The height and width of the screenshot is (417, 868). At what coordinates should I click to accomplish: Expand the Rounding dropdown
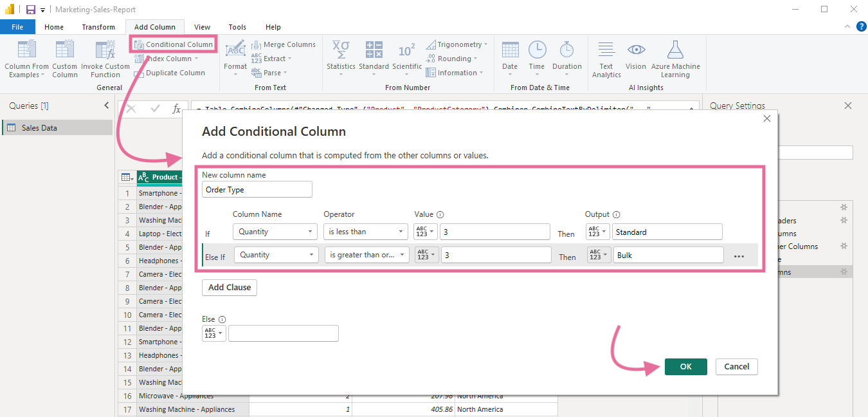click(454, 58)
